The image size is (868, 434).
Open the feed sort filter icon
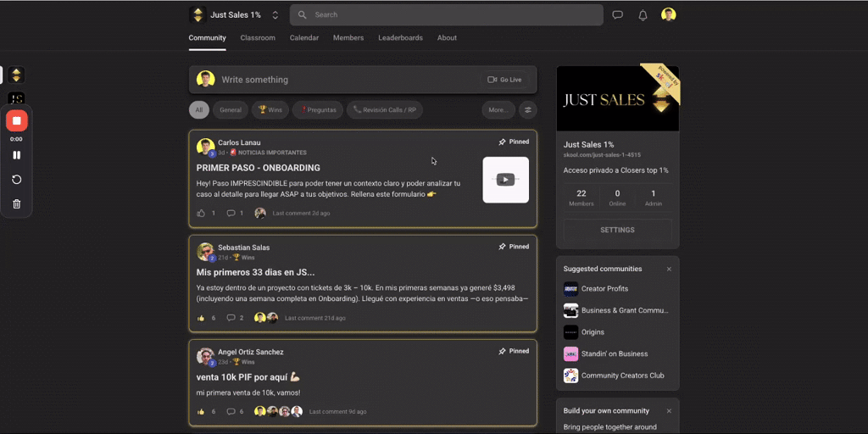click(x=527, y=109)
